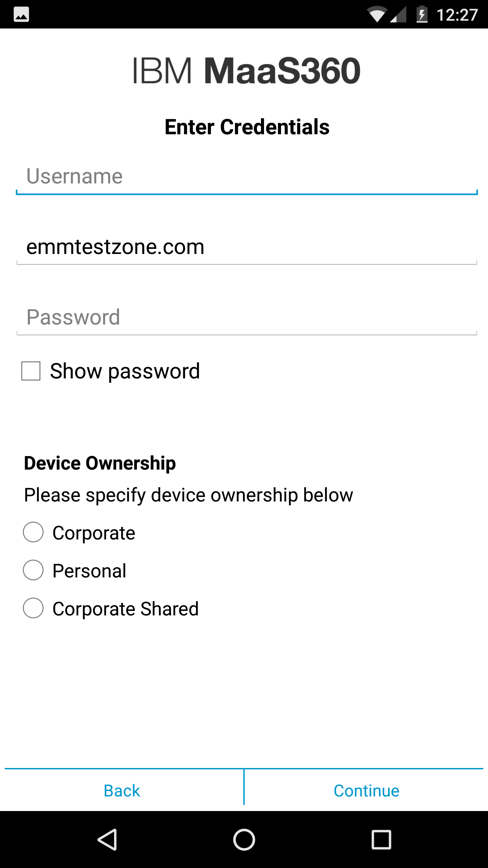Select Personal device ownership
This screenshot has width=488, height=868.
pos(33,570)
